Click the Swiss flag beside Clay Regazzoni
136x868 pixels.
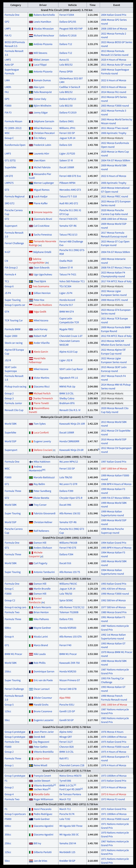pyautogui.click(x=31, y=742)
